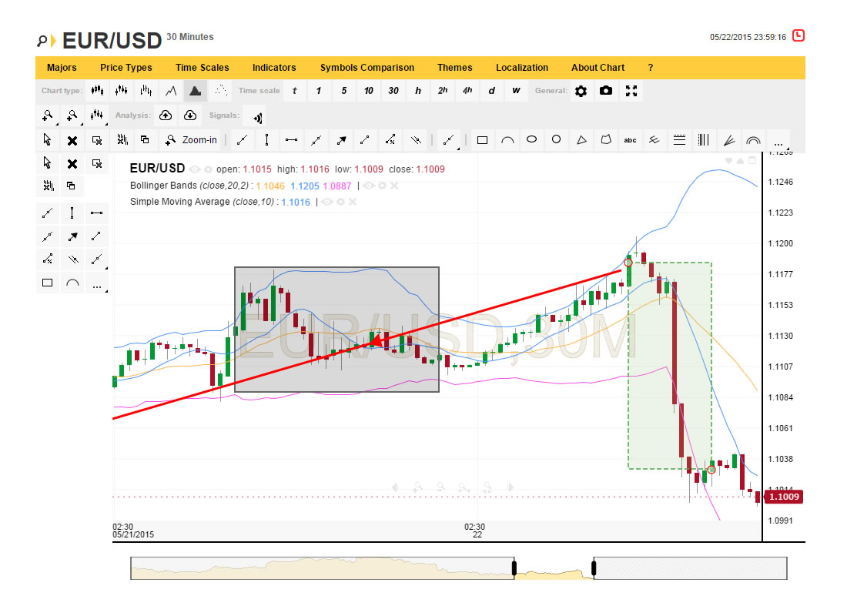This screenshot has width=847, height=616.
Task: Hide the Bollinger Bands indicator
Action: [369, 186]
